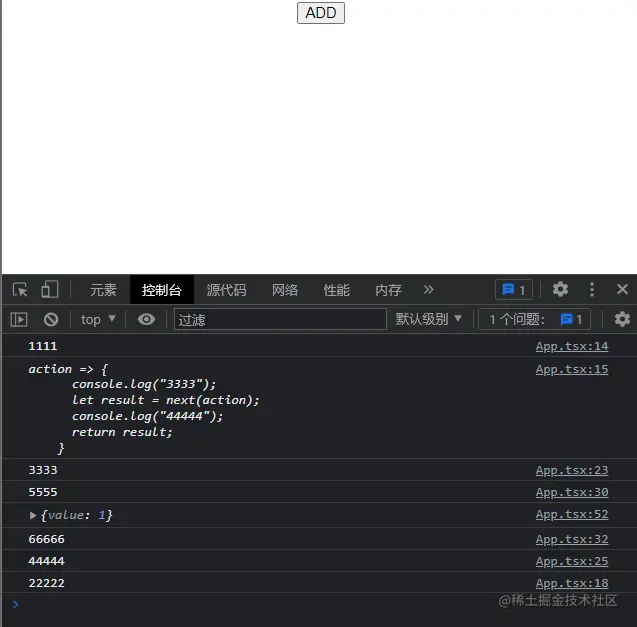This screenshot has height=627, width=637.
Task: Show the console sidebar
Action: pyautogui.click(x=19, y=319)
